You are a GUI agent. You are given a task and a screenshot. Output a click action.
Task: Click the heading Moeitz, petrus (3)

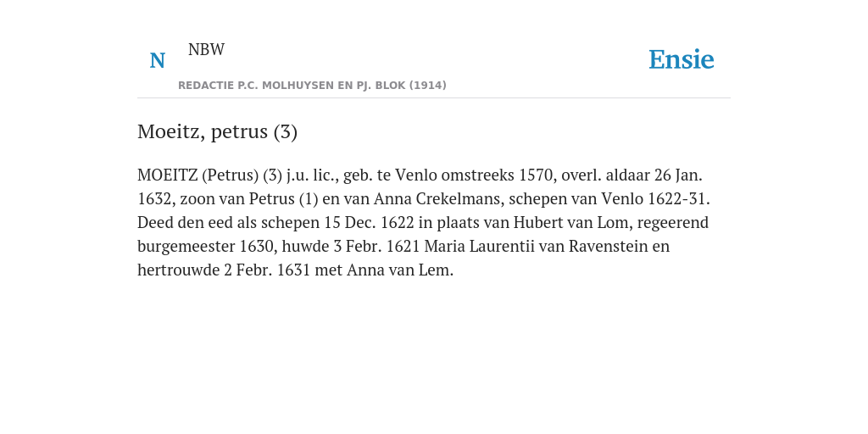(218, 131)
